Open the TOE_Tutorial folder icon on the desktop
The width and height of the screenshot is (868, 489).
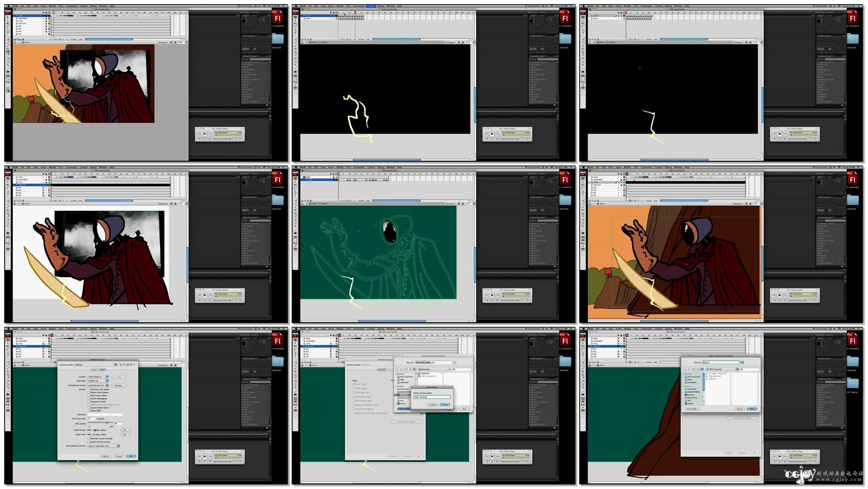pyautogui.click(x=853, y=383)
